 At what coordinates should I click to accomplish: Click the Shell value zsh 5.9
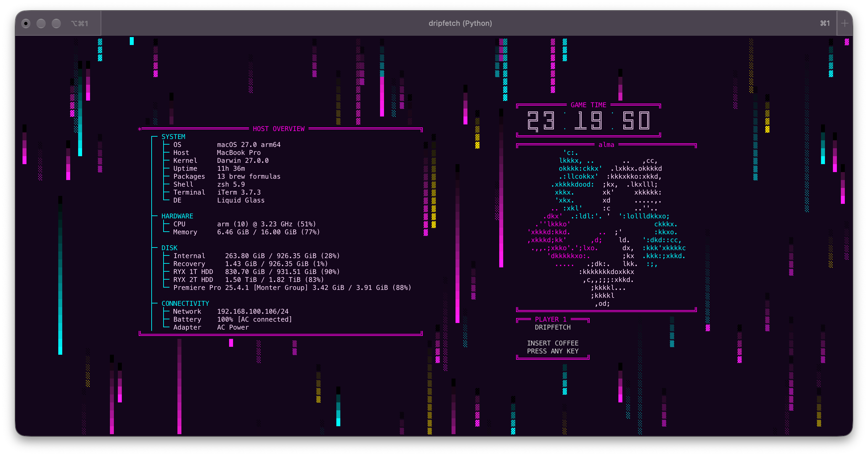pos(231,185)
